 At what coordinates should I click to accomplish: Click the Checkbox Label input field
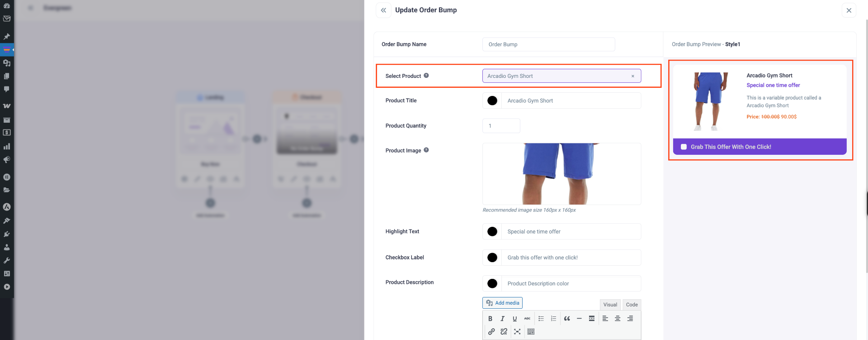[571, 258]
